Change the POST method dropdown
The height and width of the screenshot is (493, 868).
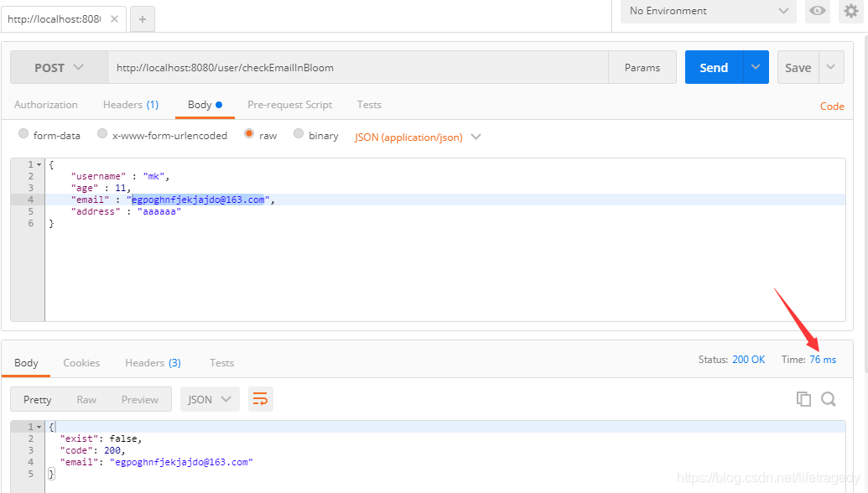59,68
